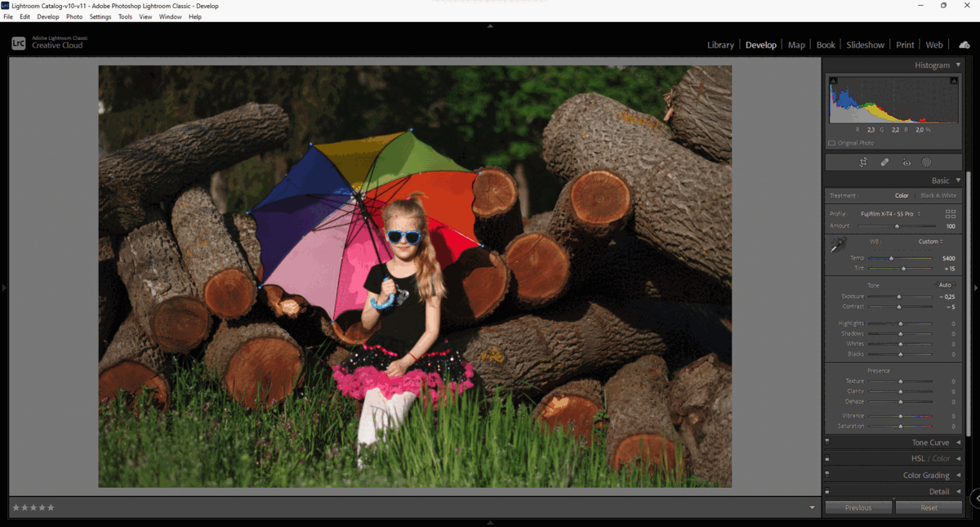Toggle the Tone Curve panel switch
The width and height of the screenshot is (980, 527).
(x=827, y=440)
